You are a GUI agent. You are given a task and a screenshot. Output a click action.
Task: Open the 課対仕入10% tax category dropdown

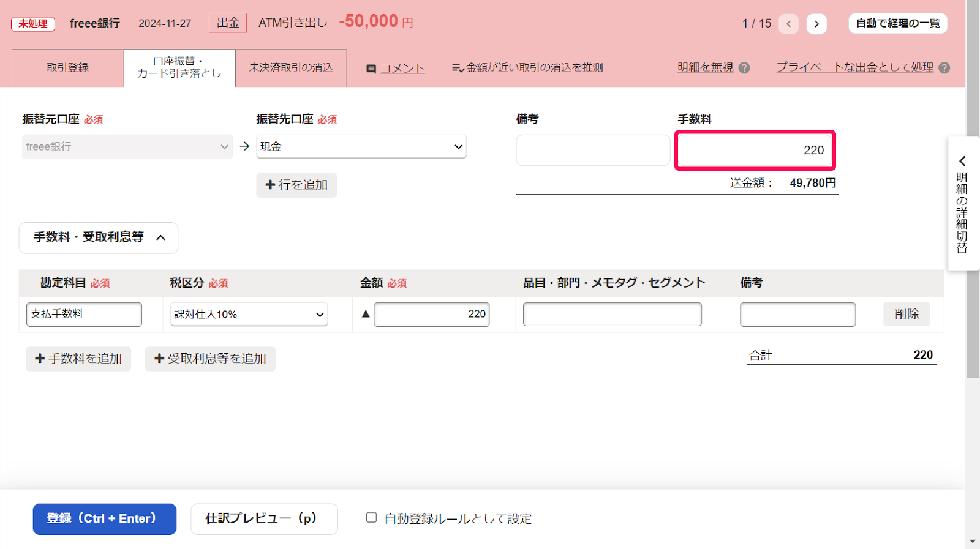pyautogui.click(x=249, y=314)
